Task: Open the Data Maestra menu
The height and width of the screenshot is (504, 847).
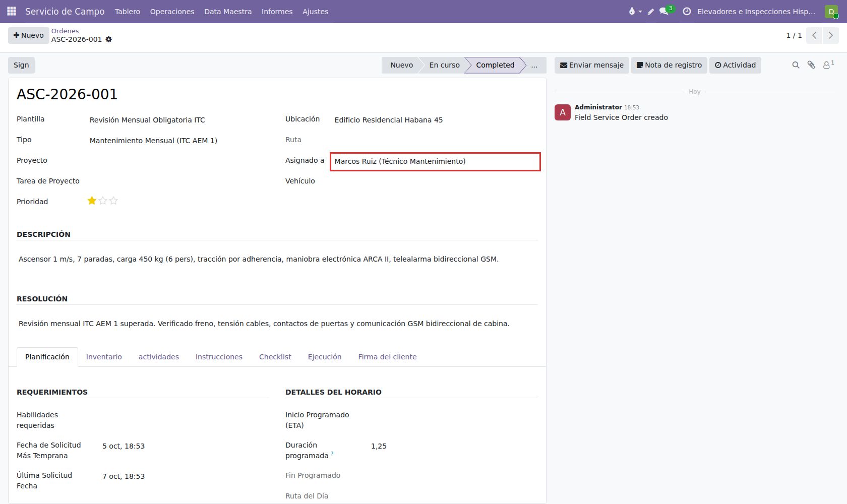Action: 228,11
